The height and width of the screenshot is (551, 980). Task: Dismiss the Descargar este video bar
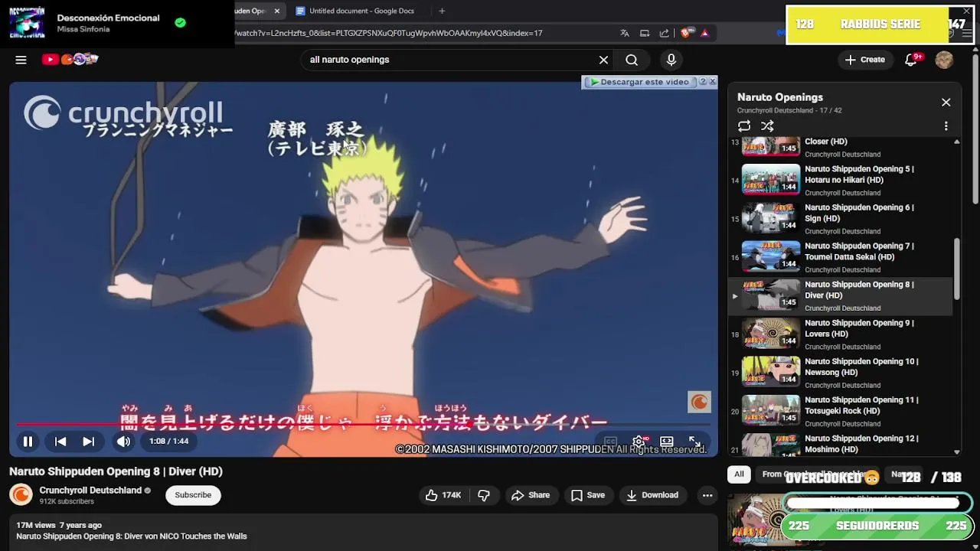pos(712,81)
